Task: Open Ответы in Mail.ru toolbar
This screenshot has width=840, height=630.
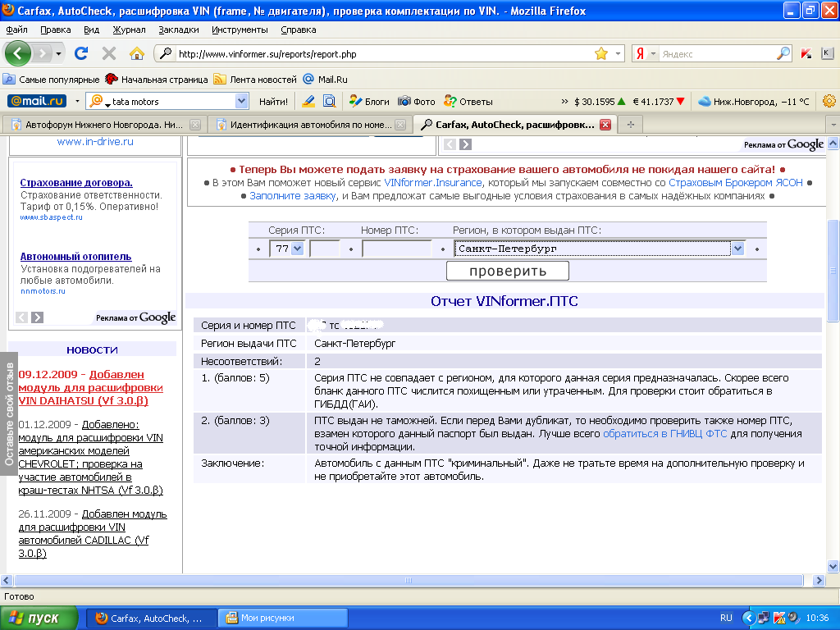Action: click(468, 101)
